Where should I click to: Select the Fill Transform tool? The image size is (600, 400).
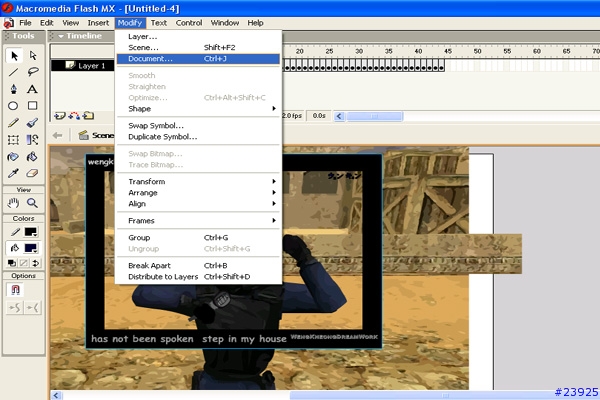point(33,140)
